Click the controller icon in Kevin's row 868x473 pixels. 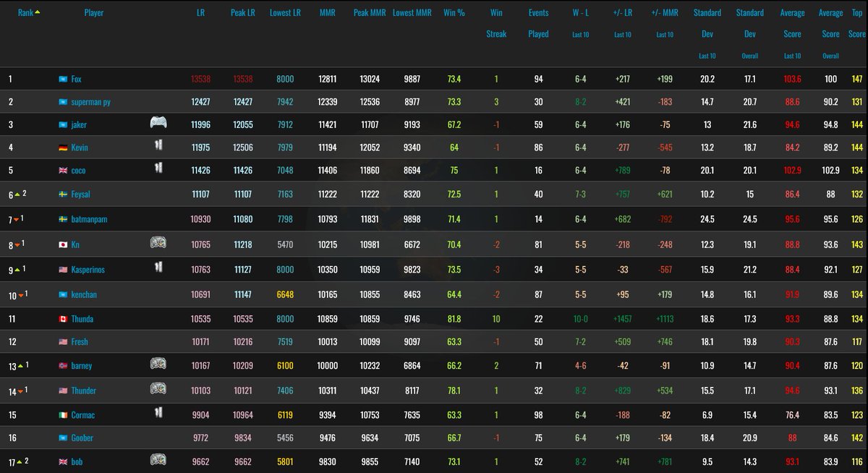(x=158, y=145)
